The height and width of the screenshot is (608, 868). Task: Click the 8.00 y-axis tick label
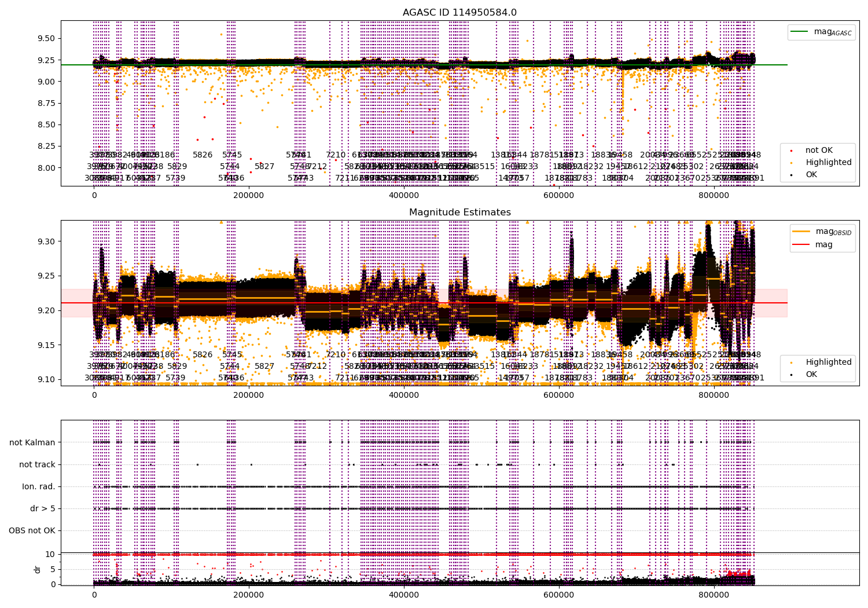click(x=46, y=168)
